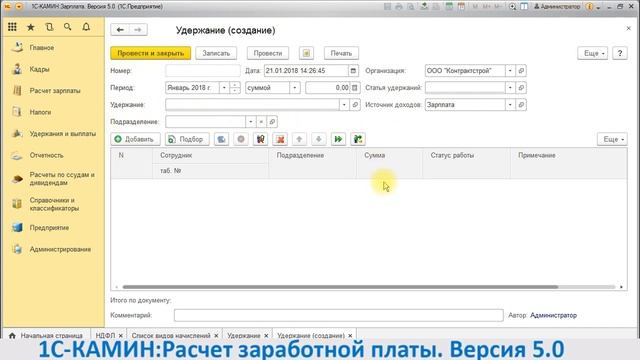Open the Главное section

coord(42,48)
